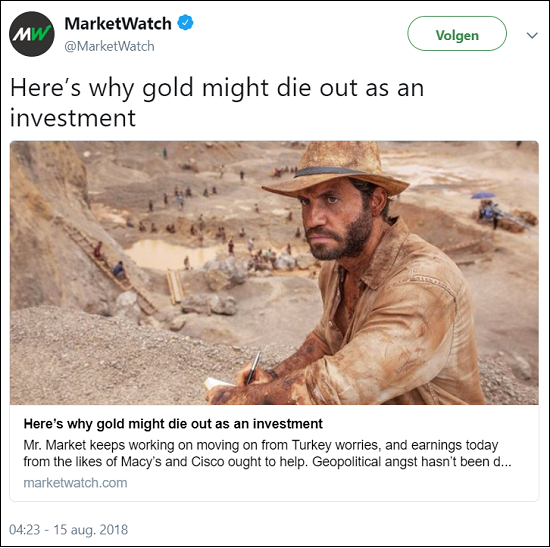Click the blue verified badge icon
Image resolution: width=550 pixels, height=548 pixels.
[185, 23]
